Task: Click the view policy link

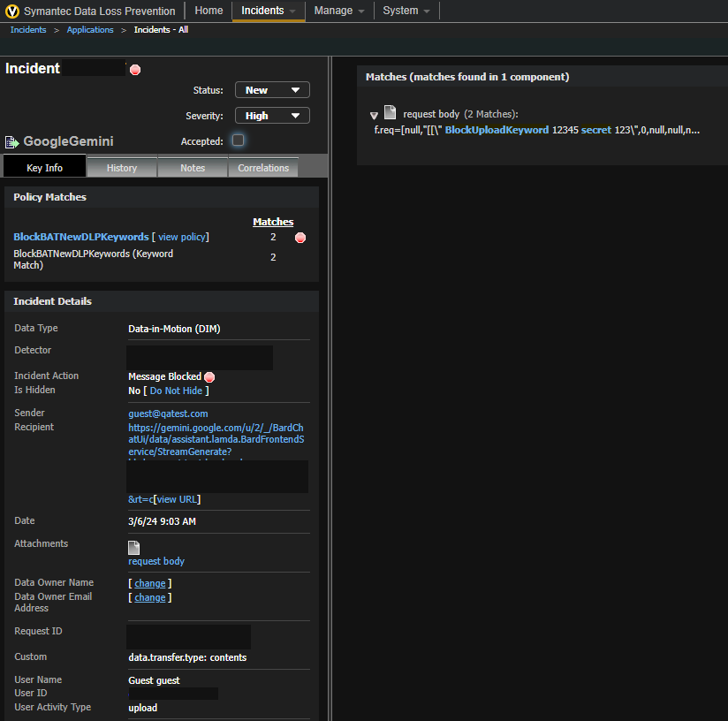Action: point(181,237)
